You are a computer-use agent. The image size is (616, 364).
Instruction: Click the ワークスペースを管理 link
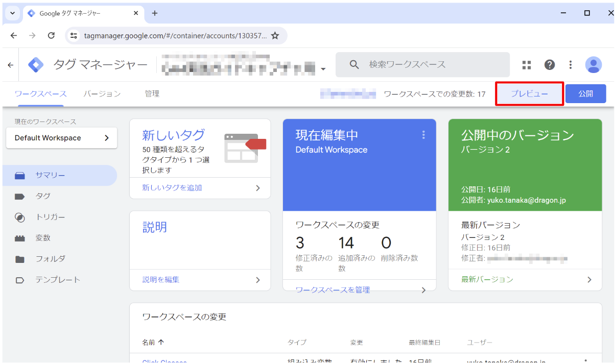[333, 290]
